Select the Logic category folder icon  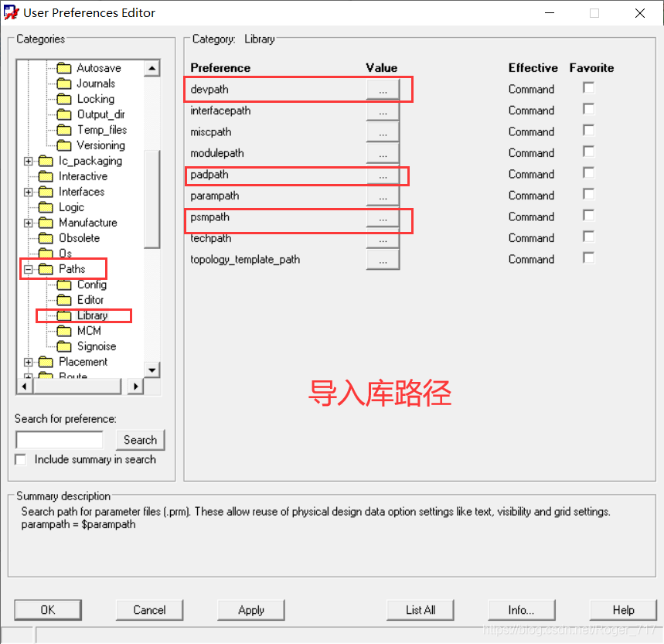46,207
